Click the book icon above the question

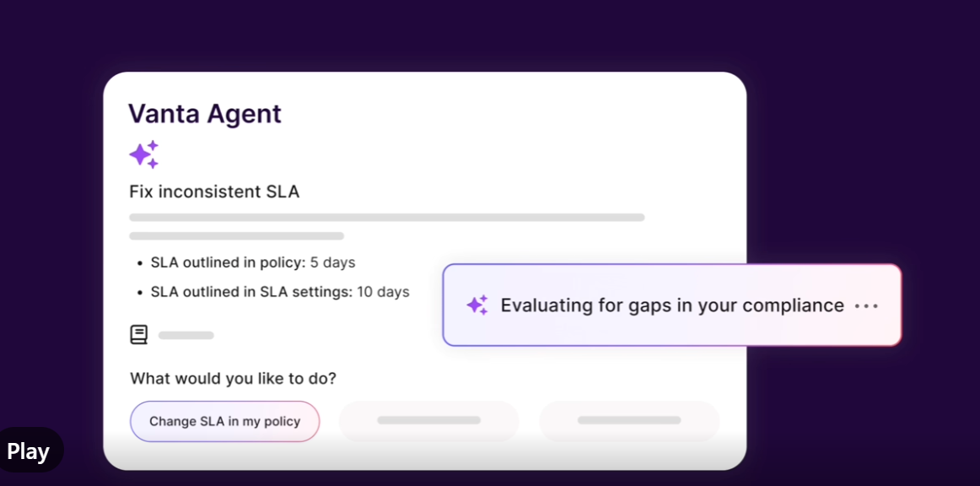coord(139,335)
